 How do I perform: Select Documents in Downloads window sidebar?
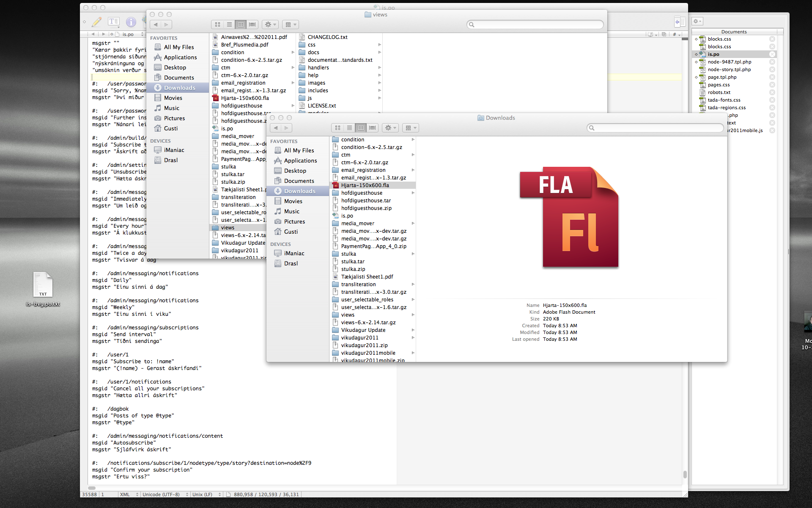pyautogui.click(x=299, y=181)
